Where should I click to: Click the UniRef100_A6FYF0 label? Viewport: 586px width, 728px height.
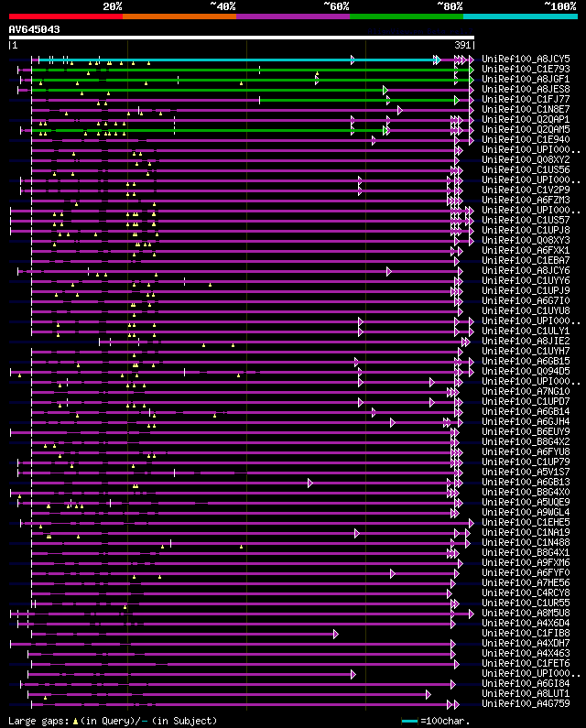pos(526,573)
